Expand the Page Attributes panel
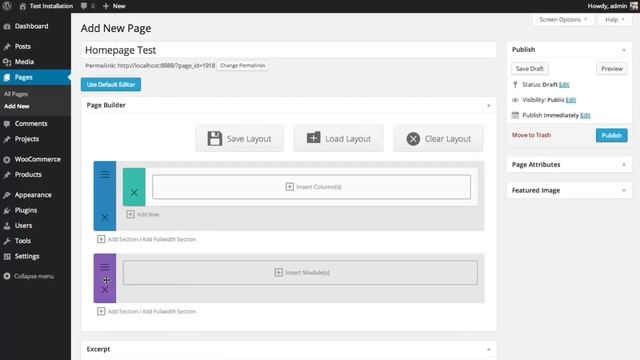 pyautogui.click(x=624, y=165)
